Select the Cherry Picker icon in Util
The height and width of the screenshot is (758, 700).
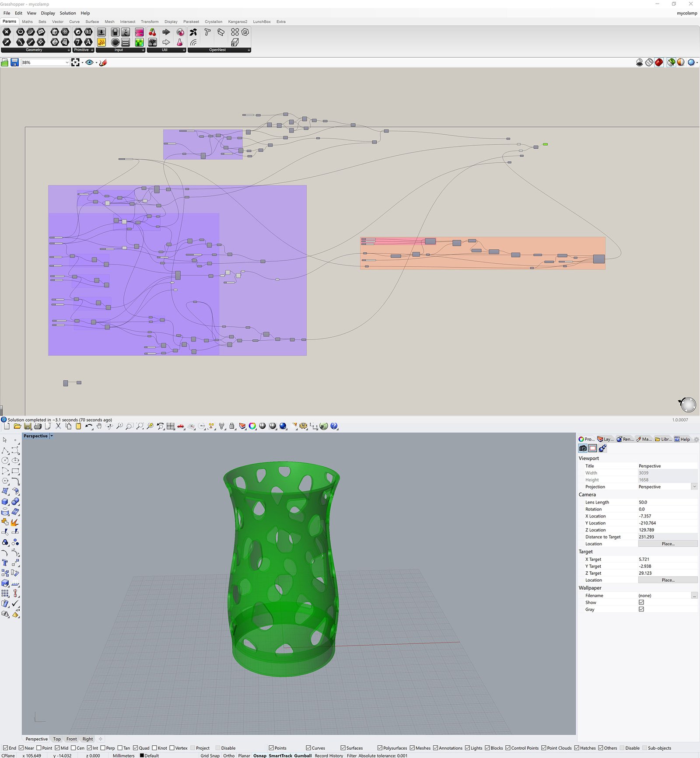[x=152, y=32]
